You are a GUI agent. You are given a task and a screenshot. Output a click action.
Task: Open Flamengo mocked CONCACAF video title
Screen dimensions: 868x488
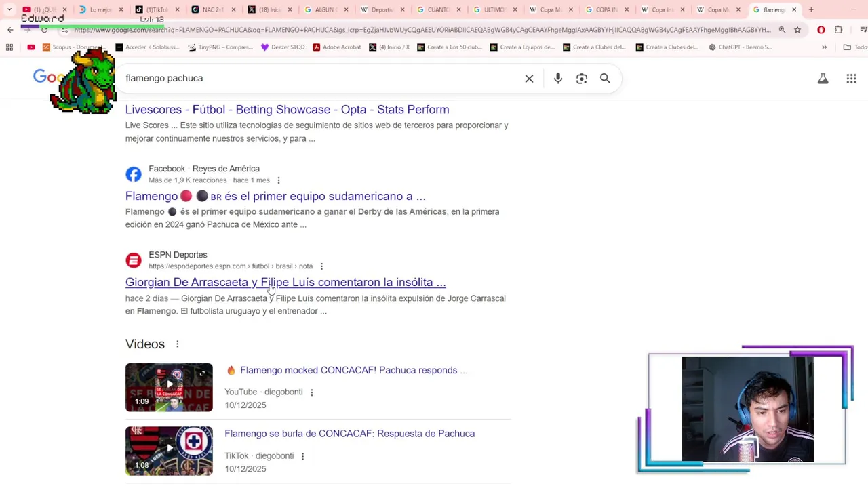(x=353, y=371)
